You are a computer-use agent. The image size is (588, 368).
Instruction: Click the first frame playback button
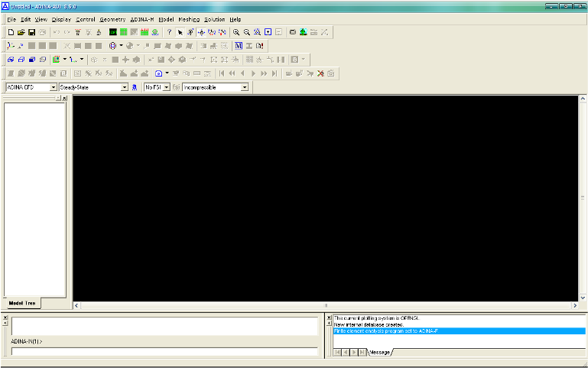click(x=222, y=73)
